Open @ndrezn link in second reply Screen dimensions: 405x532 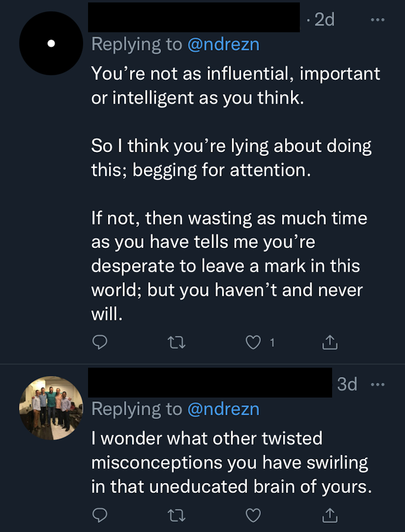[x=224, y=409]
